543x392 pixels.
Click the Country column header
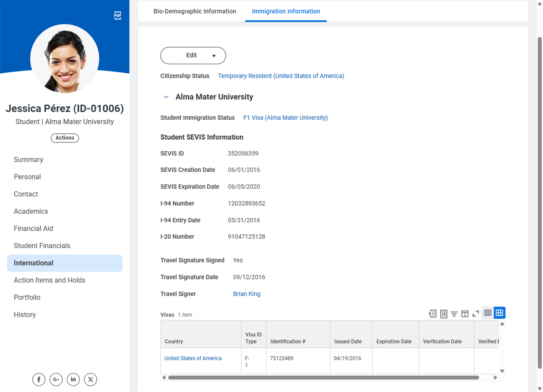[x=201, y=334]
